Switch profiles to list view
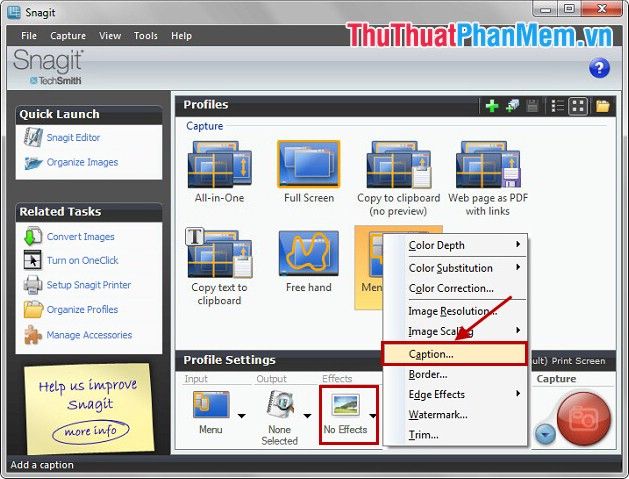629x479 pixels. click(558, 106)
